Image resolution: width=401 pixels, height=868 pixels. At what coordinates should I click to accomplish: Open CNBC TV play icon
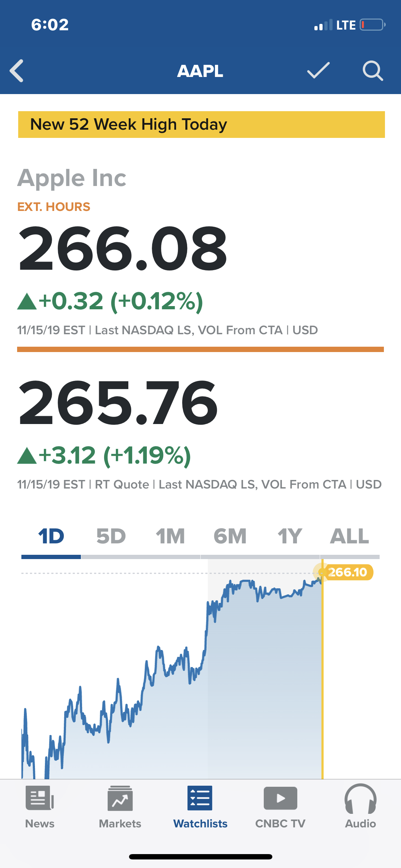[280, 798]
